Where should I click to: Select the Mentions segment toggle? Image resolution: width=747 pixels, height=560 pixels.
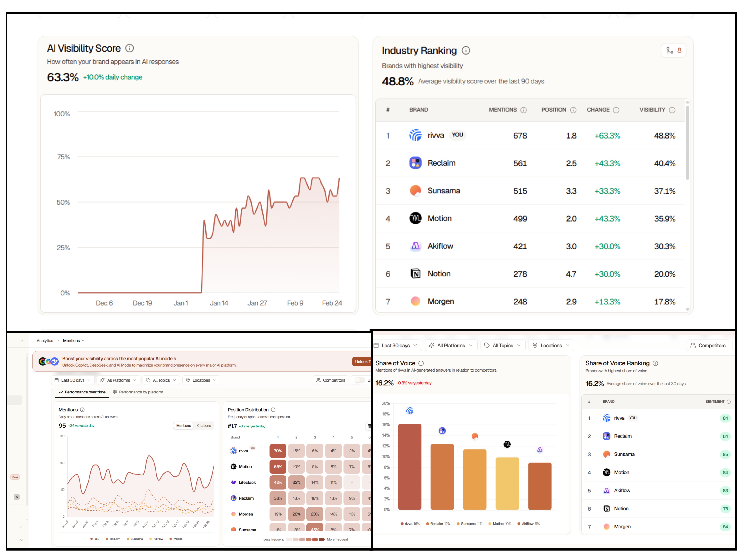tap(183, 426)
